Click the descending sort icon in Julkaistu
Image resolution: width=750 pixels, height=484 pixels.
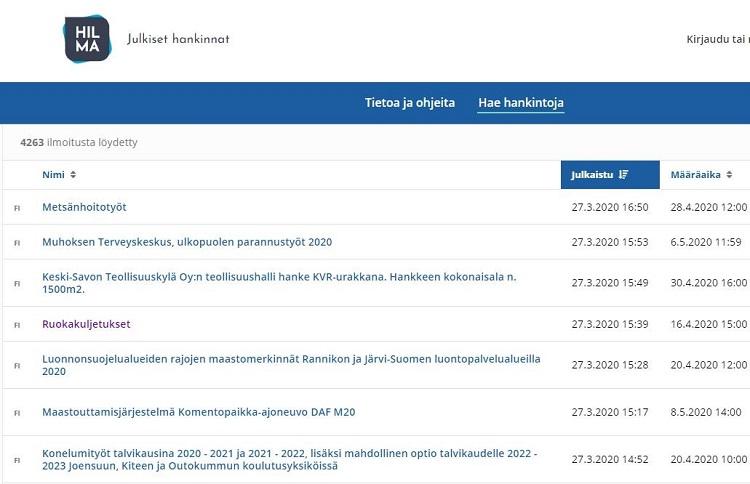coord(624,175)
